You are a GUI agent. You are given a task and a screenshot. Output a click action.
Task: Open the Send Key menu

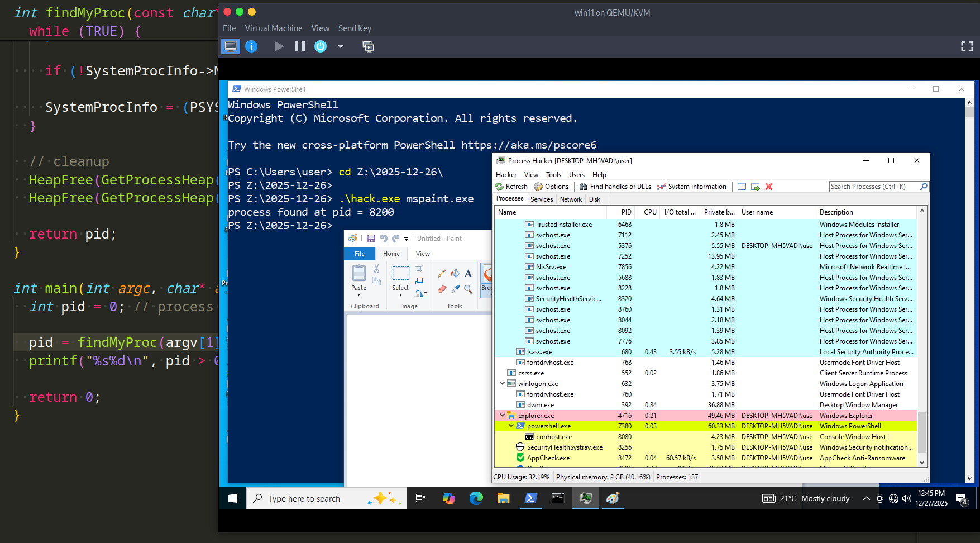354,28
